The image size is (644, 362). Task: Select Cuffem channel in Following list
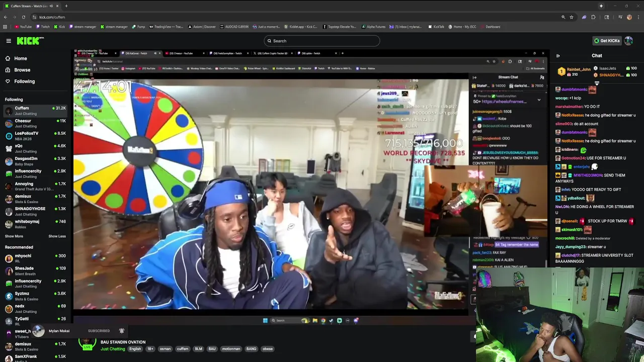35,111
